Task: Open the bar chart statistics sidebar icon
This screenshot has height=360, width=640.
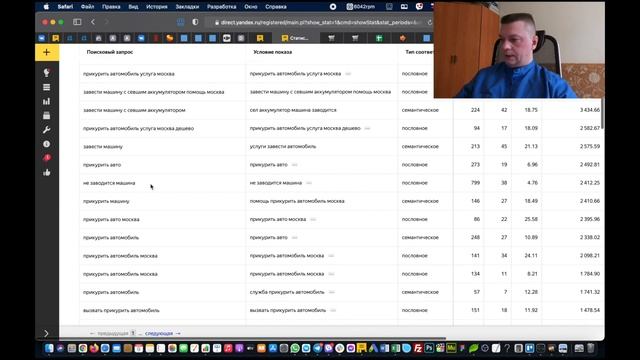Action: (47, 101)
